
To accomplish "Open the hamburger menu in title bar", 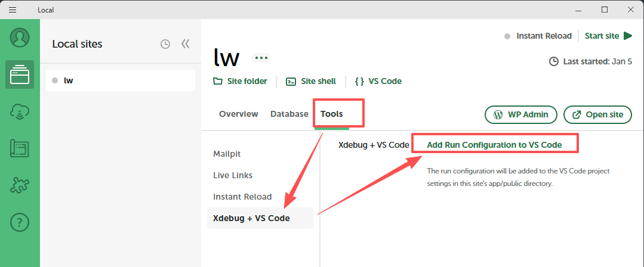I will click(12, 10).
